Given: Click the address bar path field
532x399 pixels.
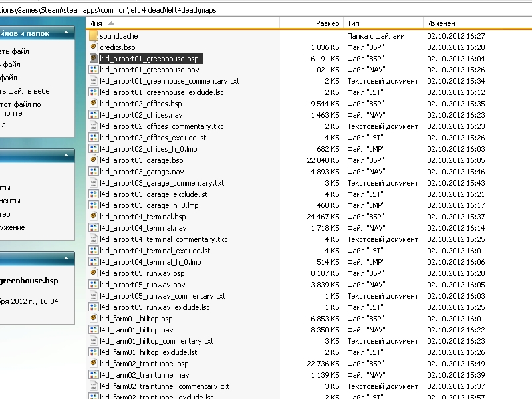Looking at the screenshot, I should 266,10.
